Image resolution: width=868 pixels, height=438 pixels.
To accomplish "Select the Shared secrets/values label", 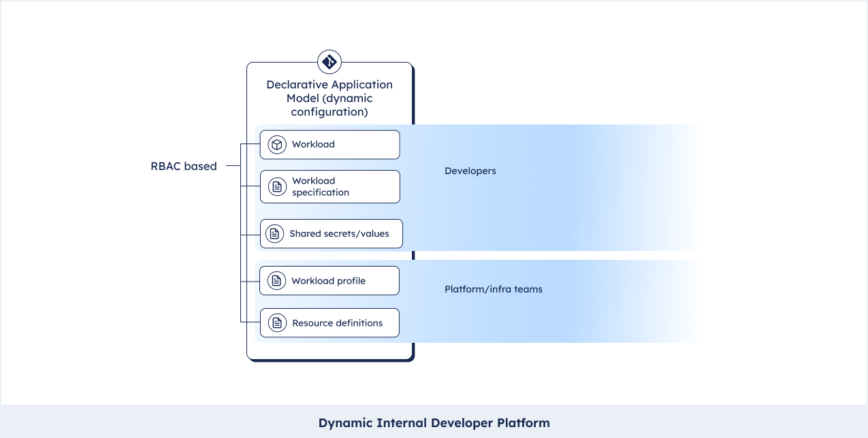I will tap(339, 233).
